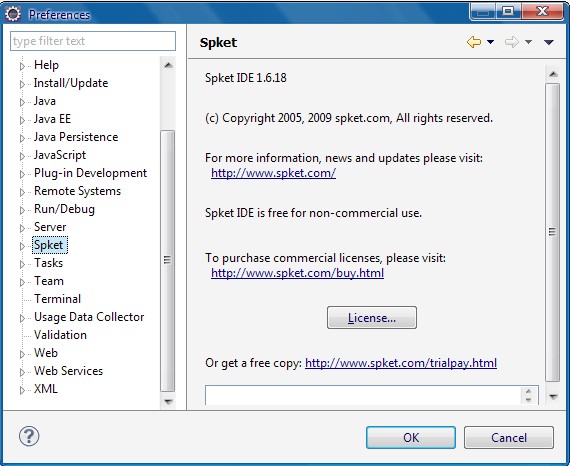Click the License... button
The image size is (570, 466).
[372, 318]
